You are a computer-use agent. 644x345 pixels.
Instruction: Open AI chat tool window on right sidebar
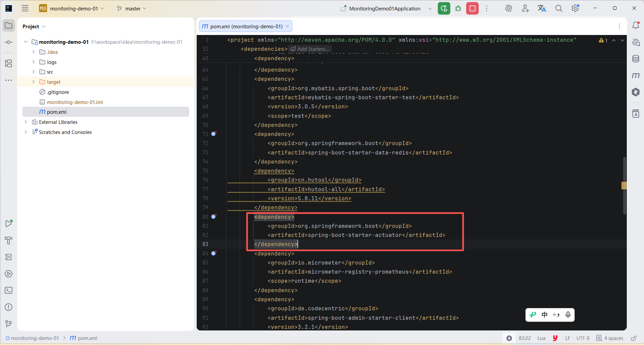pos(636,42)
